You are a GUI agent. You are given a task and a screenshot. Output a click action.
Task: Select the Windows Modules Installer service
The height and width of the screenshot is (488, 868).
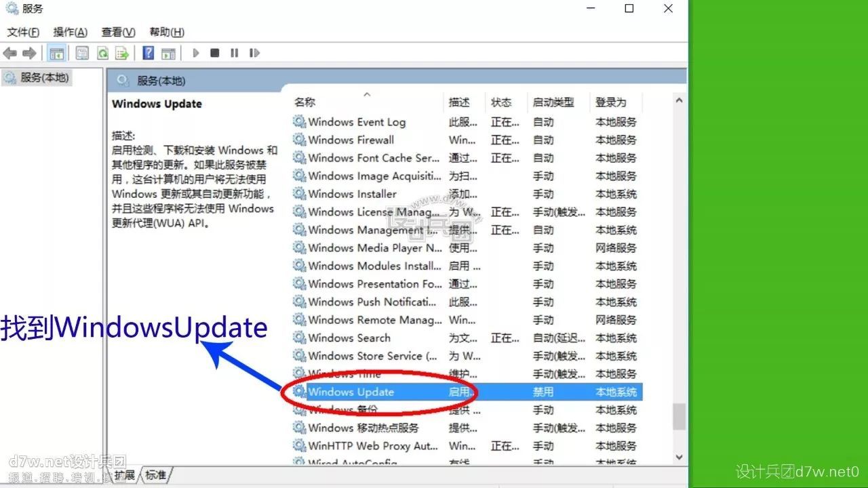coord(467,266)
